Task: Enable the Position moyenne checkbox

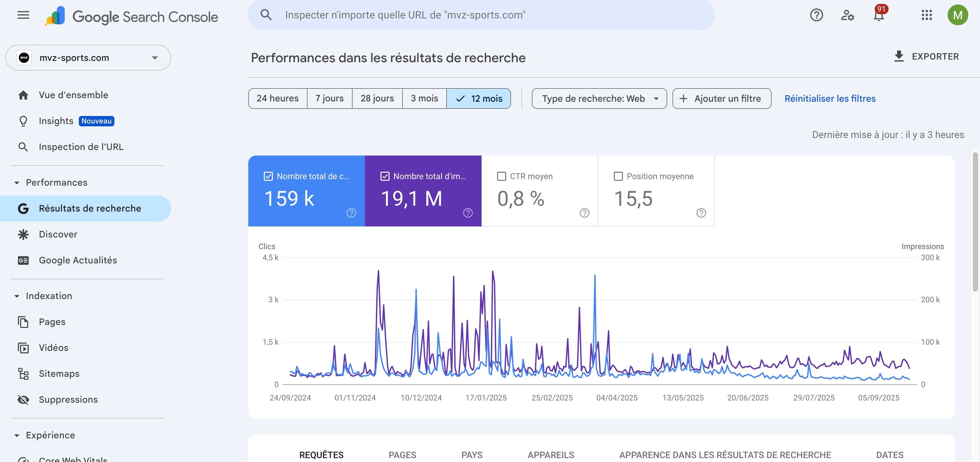Action: pos(618,176)
